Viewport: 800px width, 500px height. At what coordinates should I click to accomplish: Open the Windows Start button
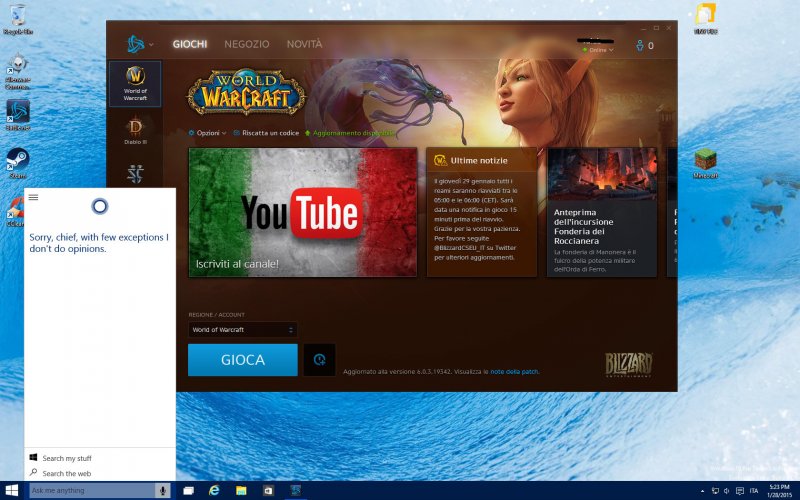11,490
